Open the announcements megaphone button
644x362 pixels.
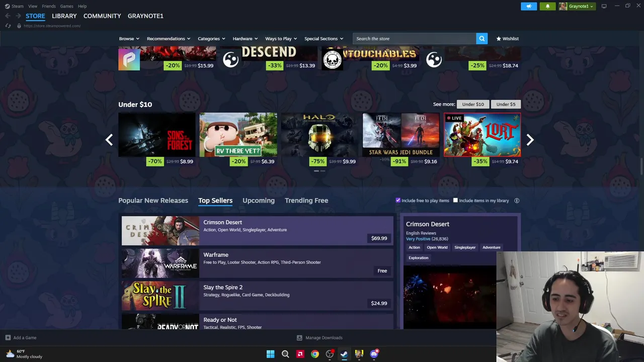tap(529, 6)
